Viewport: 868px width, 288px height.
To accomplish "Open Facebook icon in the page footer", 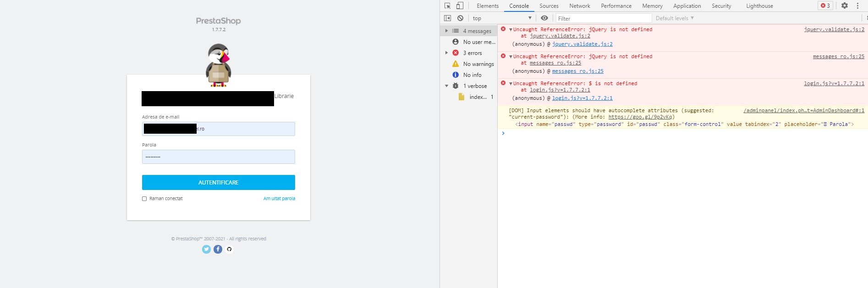I will point(218,249).
